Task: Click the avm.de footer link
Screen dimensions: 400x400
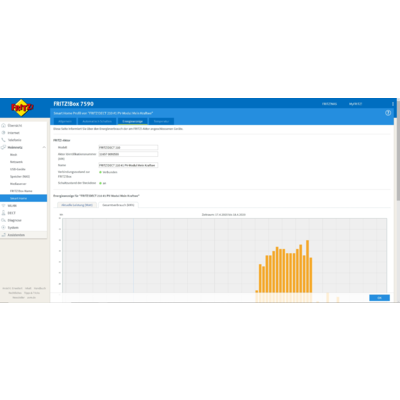Action: point(31,297)
